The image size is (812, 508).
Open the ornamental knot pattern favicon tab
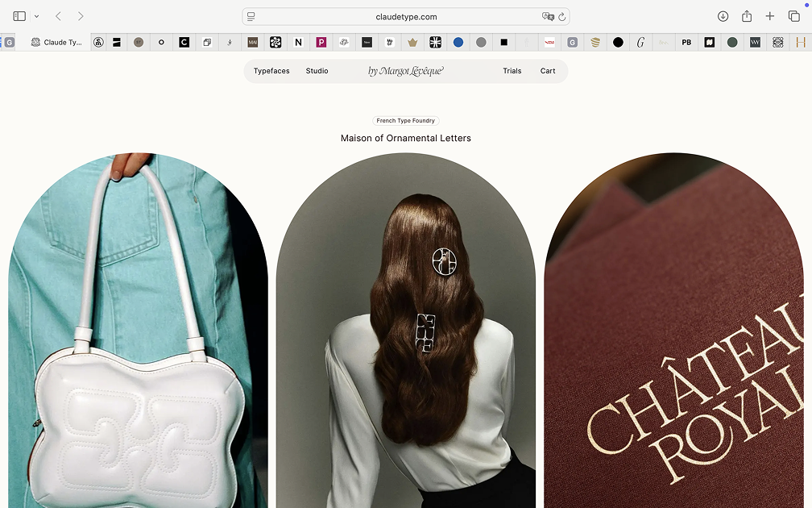778,43
